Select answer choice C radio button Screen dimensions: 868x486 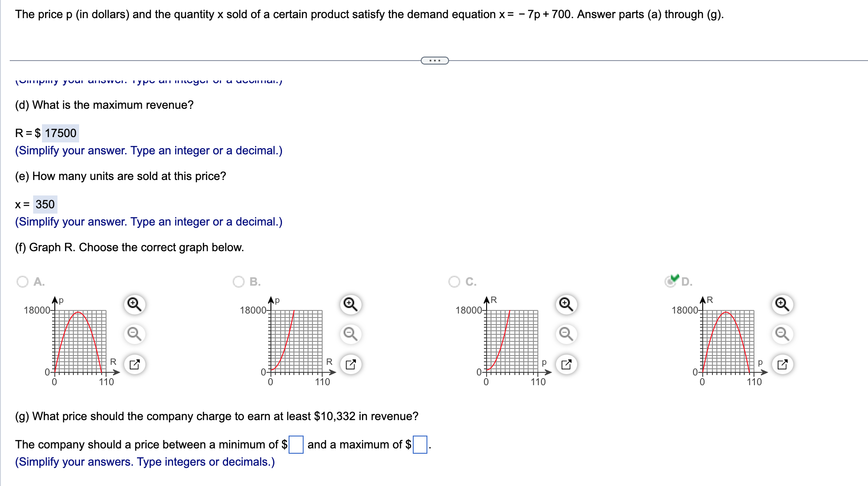(x=453, y=282)
